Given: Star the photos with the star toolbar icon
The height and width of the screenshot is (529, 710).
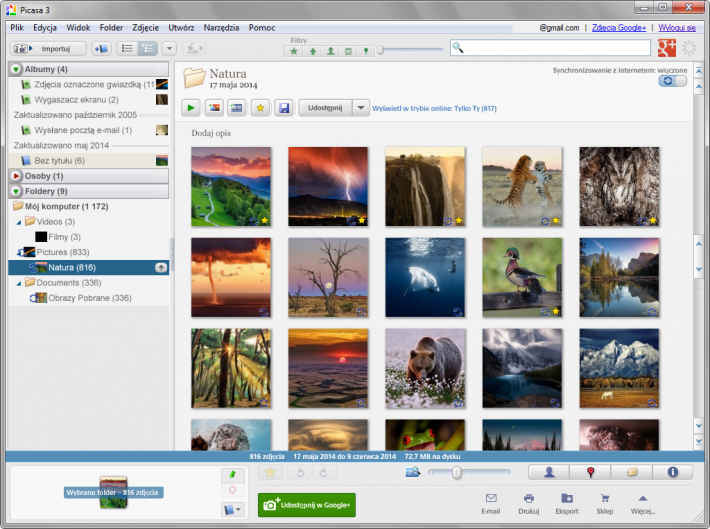Looking at the screenshot, I should tap(260, 108).
